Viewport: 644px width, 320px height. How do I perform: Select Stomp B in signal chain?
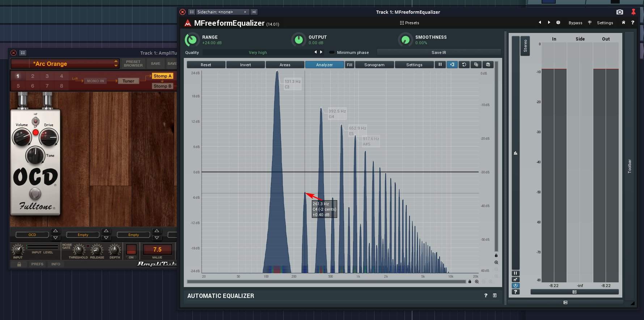[x=162, y=86]
